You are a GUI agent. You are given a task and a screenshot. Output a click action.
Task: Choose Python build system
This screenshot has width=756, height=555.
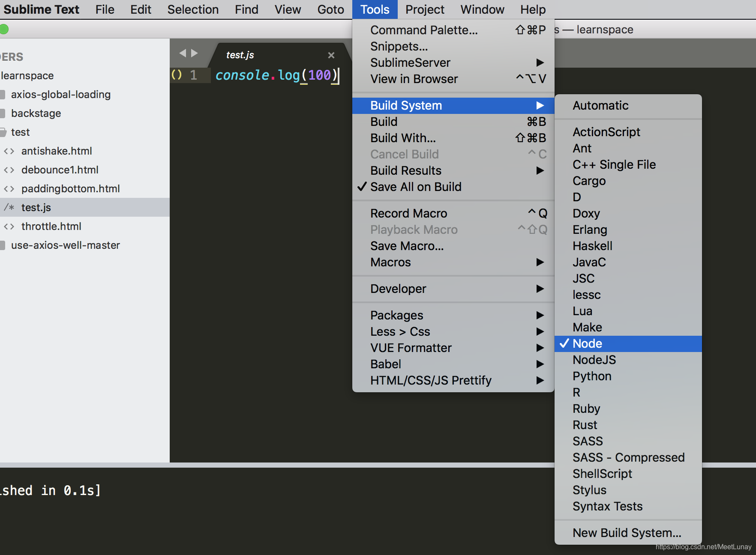pos(628,376)
